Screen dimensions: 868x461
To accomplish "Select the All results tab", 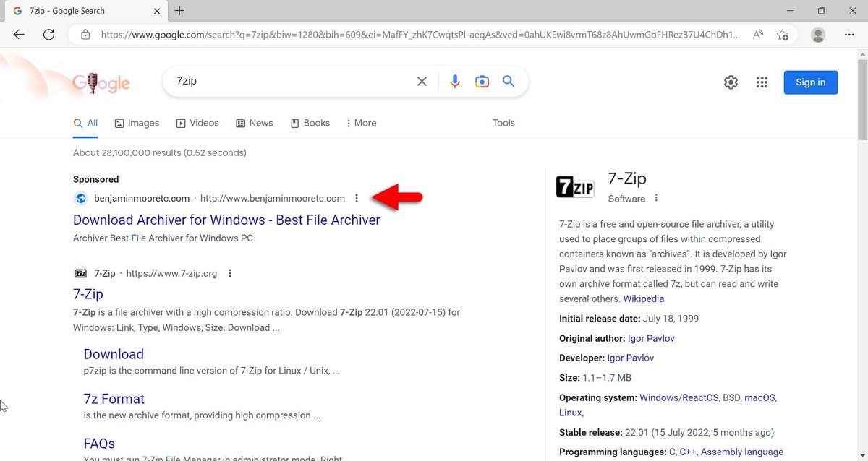I will point(86,123).
